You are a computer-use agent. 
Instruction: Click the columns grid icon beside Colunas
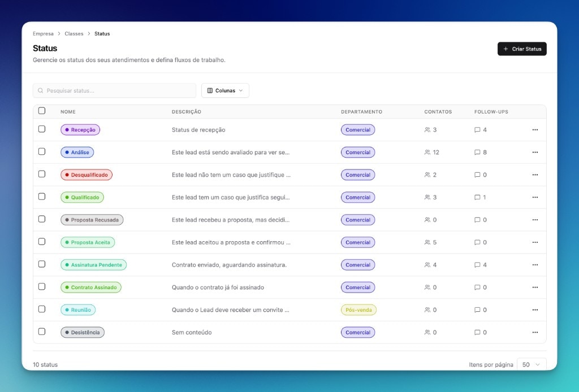click(x=210, y=90)
